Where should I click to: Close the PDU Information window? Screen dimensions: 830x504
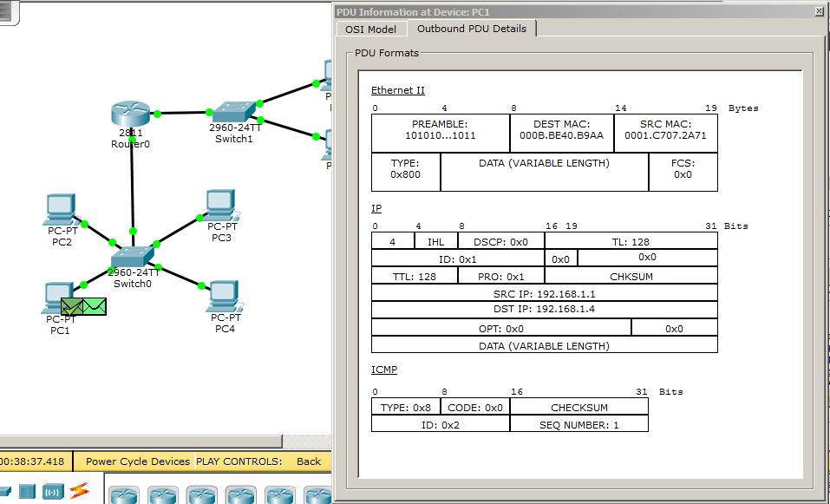coord(819,11)
